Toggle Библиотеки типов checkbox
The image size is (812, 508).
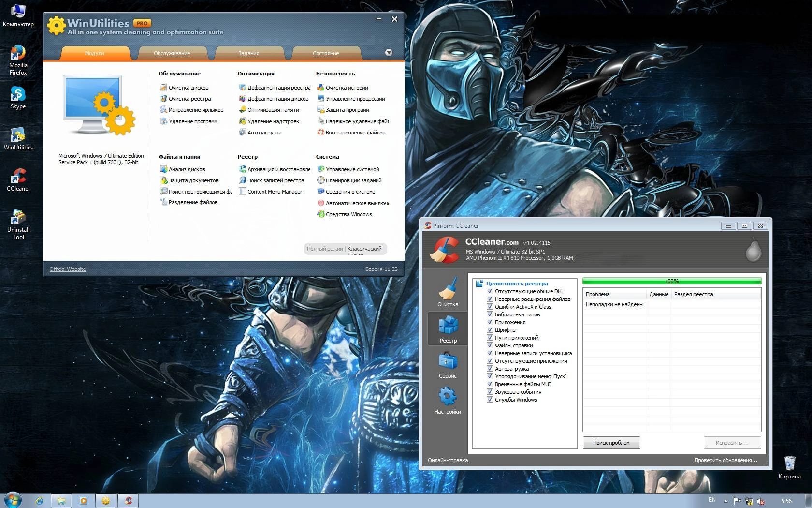(x=490, y=314)
